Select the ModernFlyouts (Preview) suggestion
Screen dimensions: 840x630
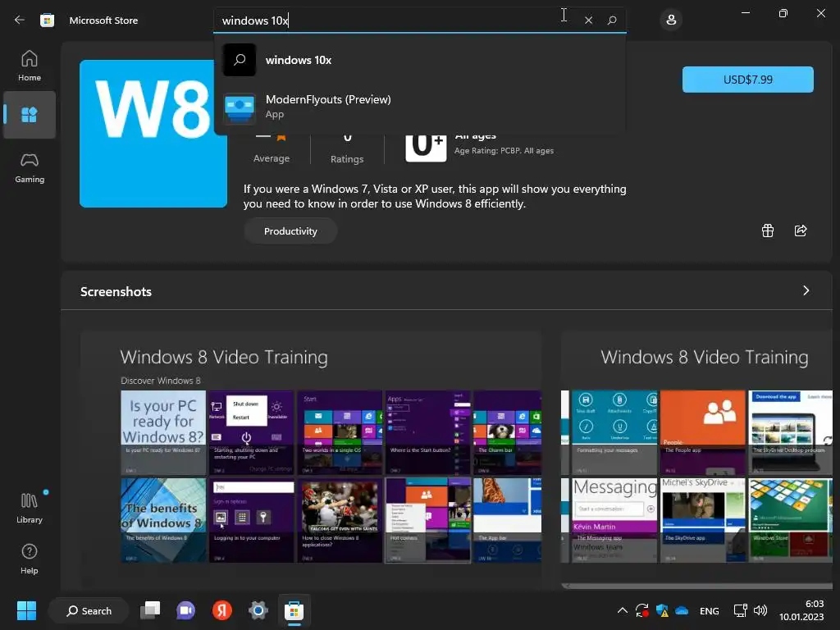419,107
